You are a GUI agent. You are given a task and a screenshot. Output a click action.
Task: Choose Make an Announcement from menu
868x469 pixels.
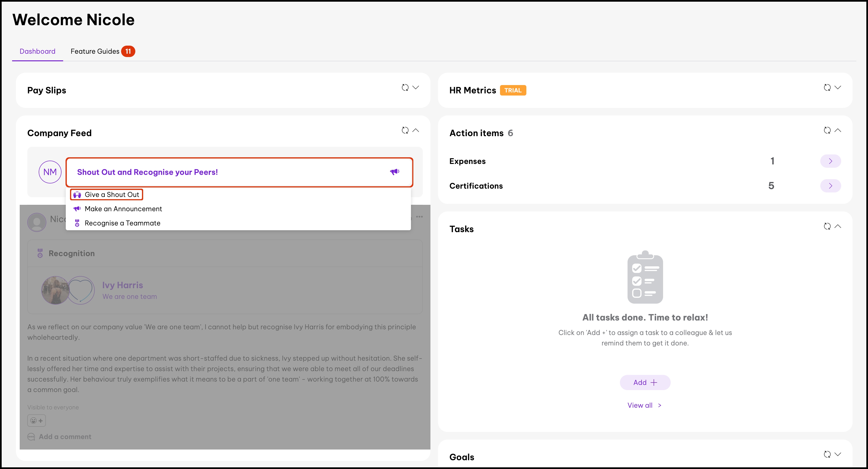(x=123, y=209)
